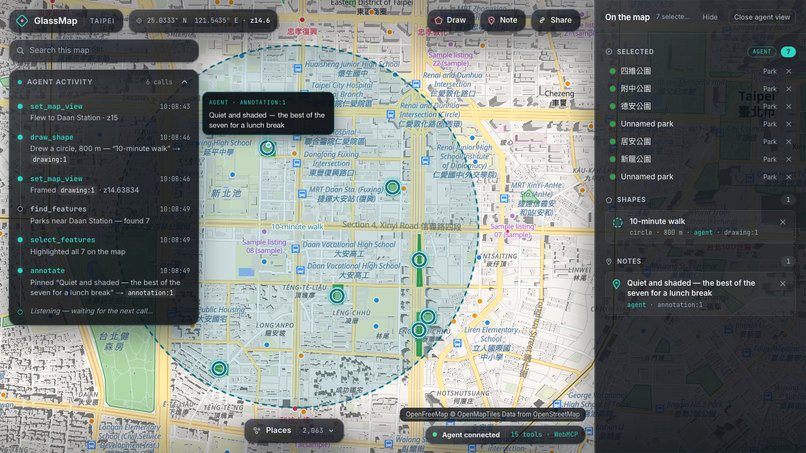Viewport: 806px width, 453px height.
Task: Open the select_features activity entry
Action: pyautogui.click(x=104, y=246)
